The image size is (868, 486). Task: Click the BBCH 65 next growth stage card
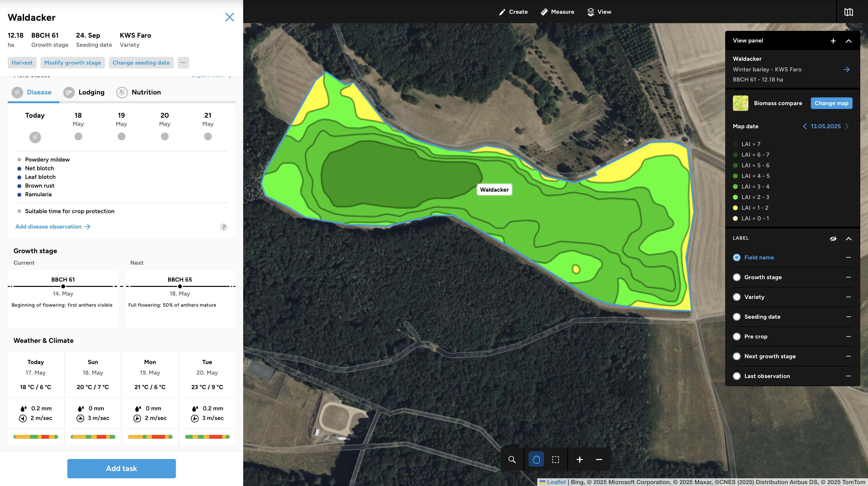(x=180, y=299)
